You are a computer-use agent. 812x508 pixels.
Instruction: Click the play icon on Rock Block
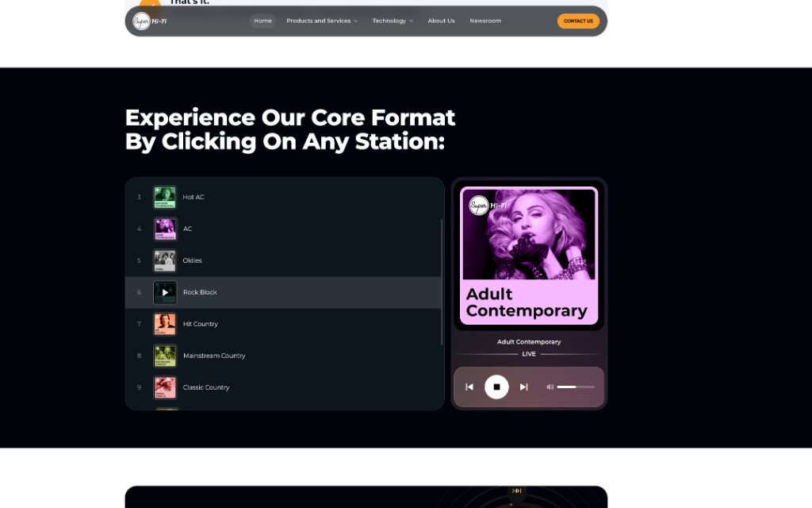164,292
